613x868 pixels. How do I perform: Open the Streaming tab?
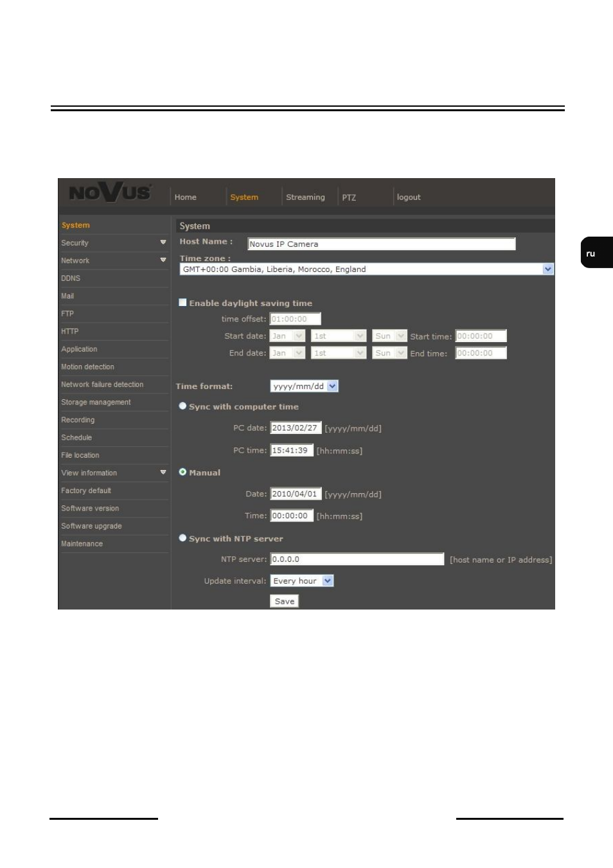305,197
